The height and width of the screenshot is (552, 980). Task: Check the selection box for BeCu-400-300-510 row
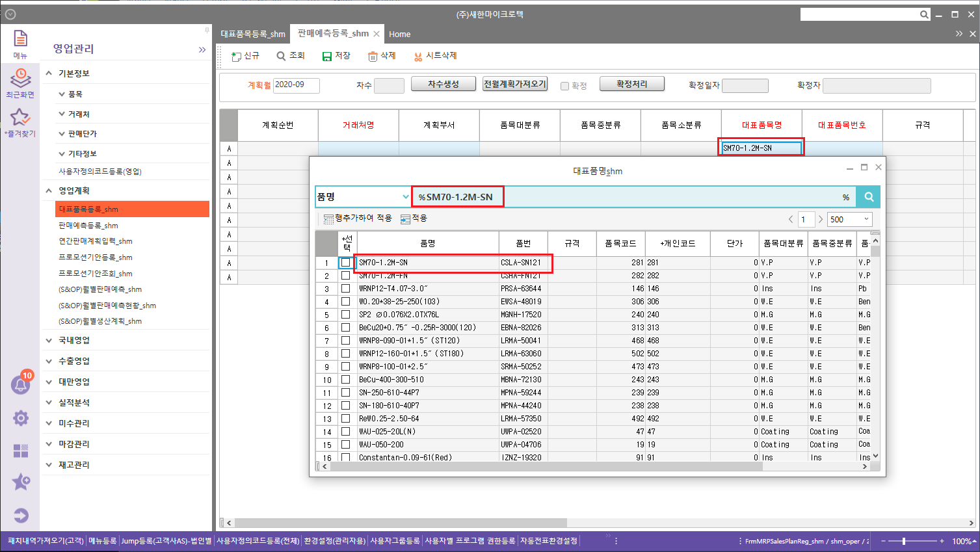pyautogui.click(x=346, y=380)
